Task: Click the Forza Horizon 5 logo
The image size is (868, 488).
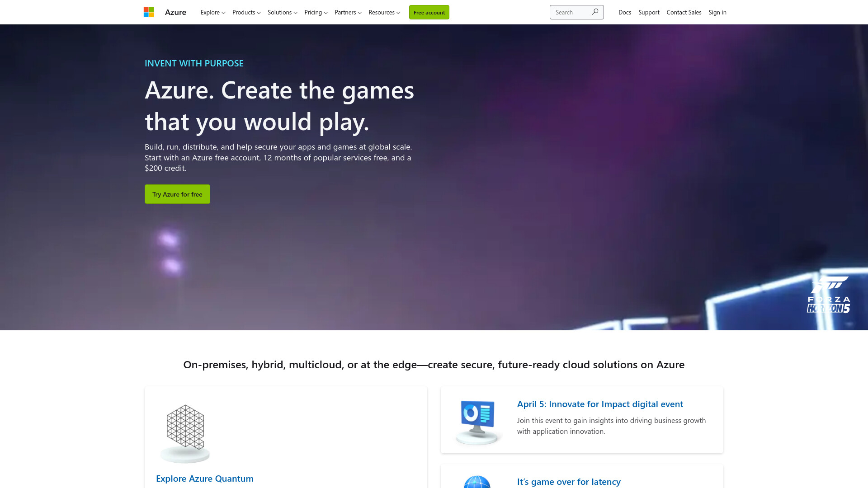Action: click(829, 295)
